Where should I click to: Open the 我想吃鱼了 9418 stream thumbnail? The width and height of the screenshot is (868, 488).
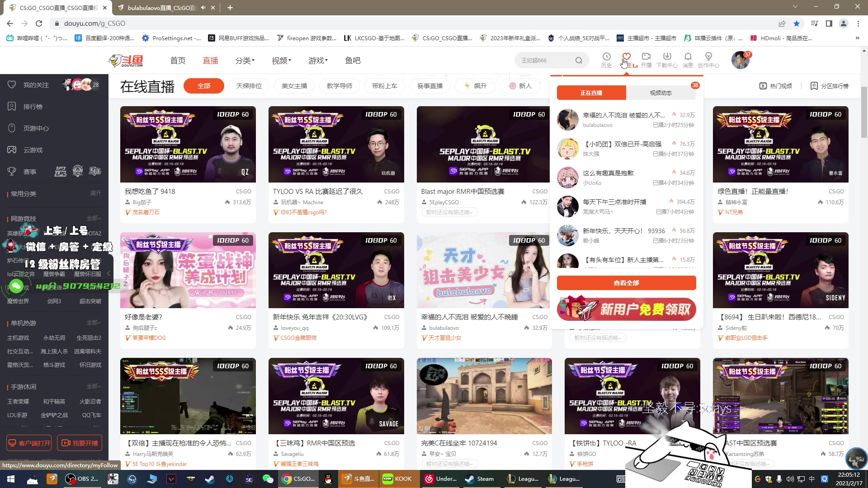click(x=188, y=145)
